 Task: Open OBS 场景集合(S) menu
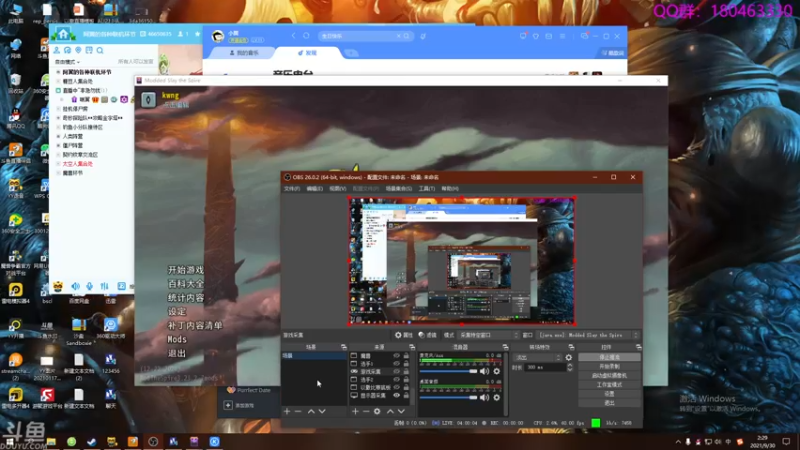(398, 189)
